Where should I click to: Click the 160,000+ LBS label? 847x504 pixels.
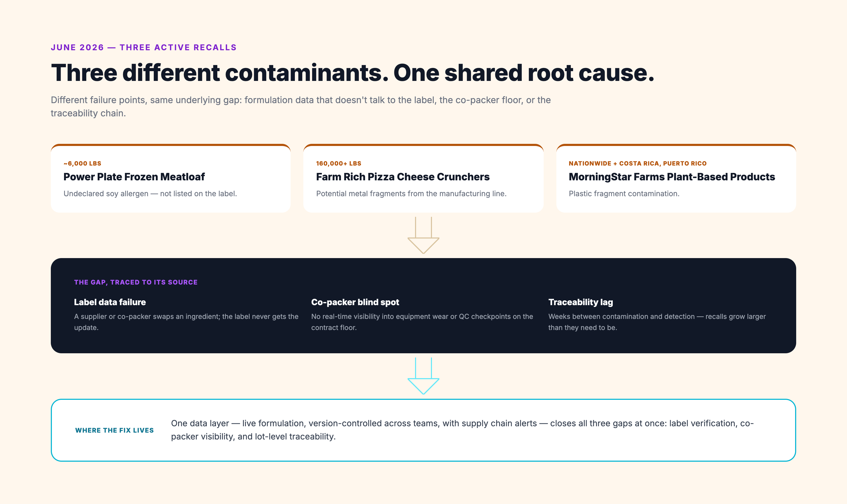click(x=339, y=163)
